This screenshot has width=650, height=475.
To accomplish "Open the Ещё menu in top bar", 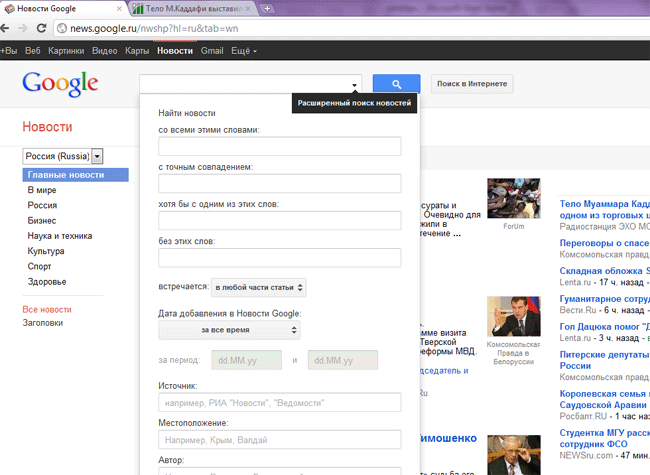I will click(243, 50).
